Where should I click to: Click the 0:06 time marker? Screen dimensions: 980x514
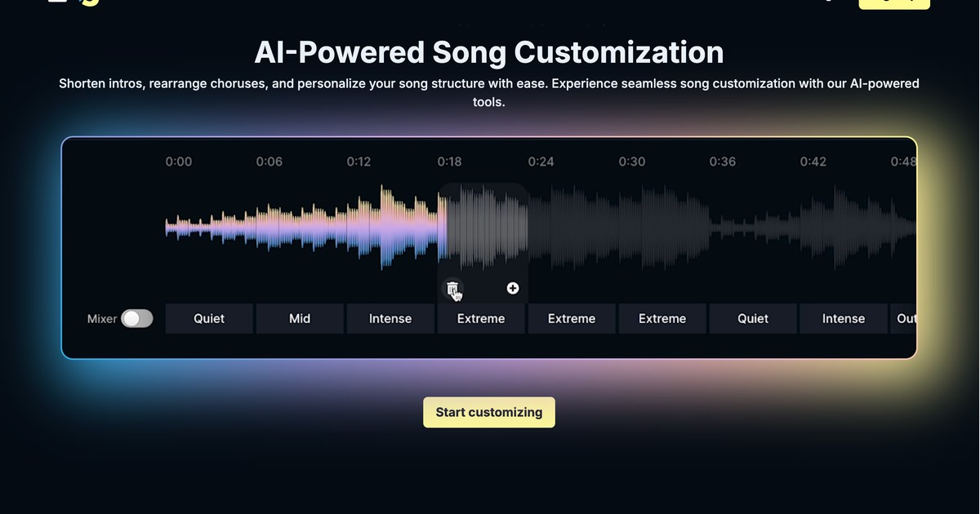coord(269,162)
